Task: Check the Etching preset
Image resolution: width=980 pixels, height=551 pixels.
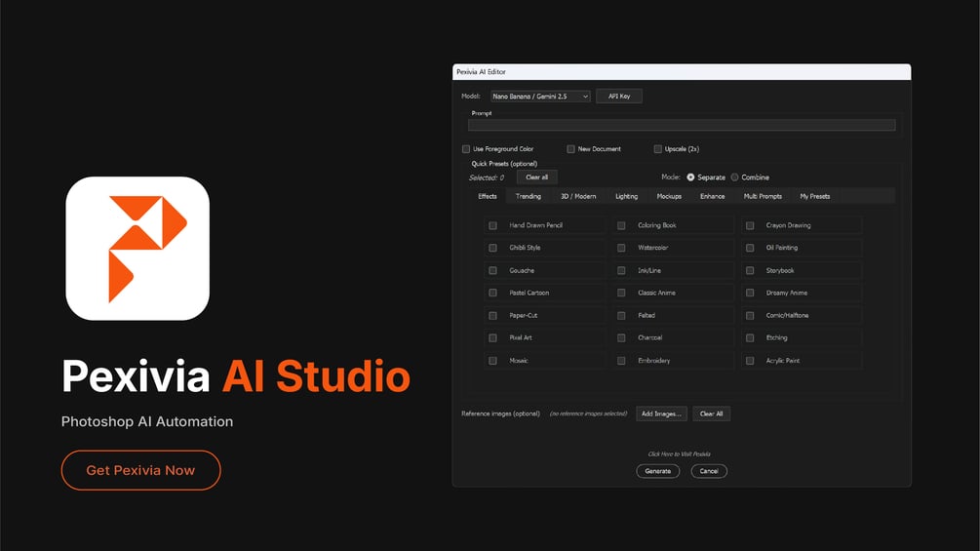Action: pyautogui.click(x=750, y=338)
